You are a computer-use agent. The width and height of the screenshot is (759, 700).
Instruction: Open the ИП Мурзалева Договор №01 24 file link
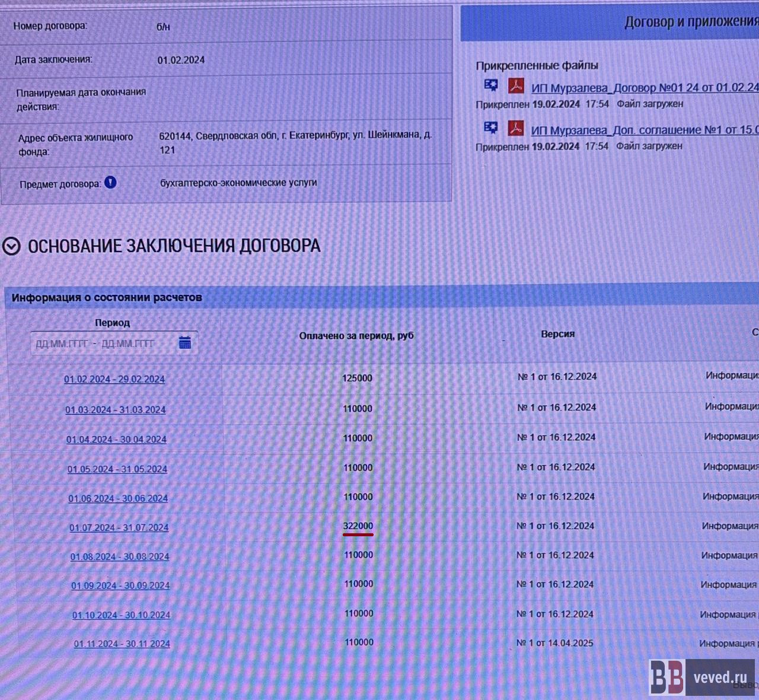644,88
